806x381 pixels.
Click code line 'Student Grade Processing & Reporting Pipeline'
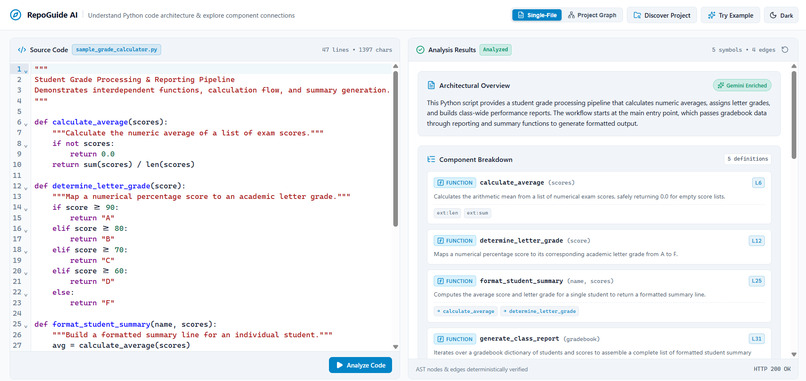coord(134,80)
